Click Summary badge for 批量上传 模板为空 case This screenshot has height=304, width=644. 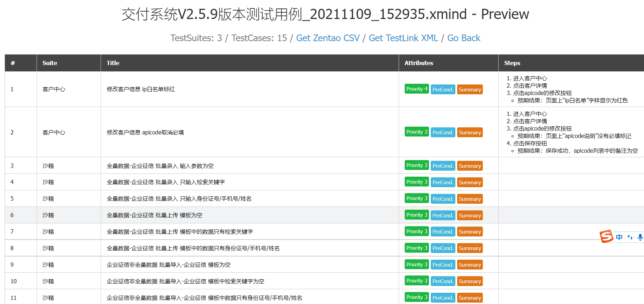coord(470,215)
